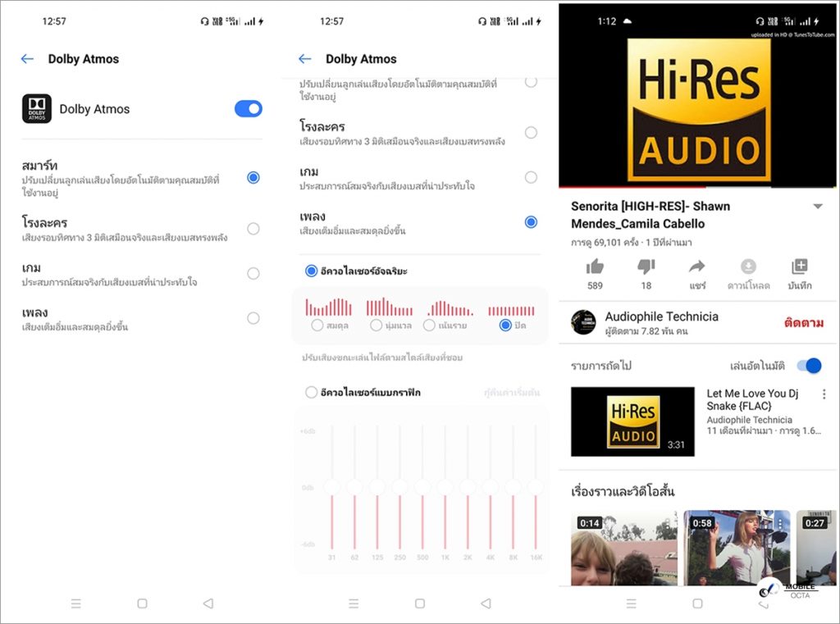Screen dimensions: 840x624
Task: Select the เกม radio on left screen
Action: point(253,274)
